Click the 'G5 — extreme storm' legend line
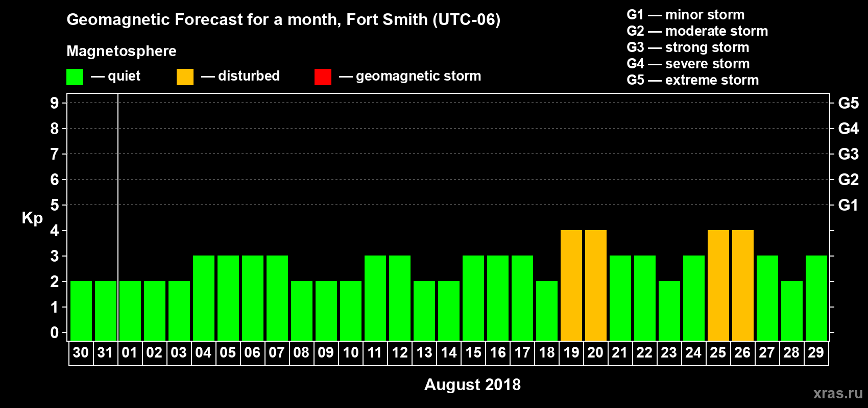 pos(692,80)
